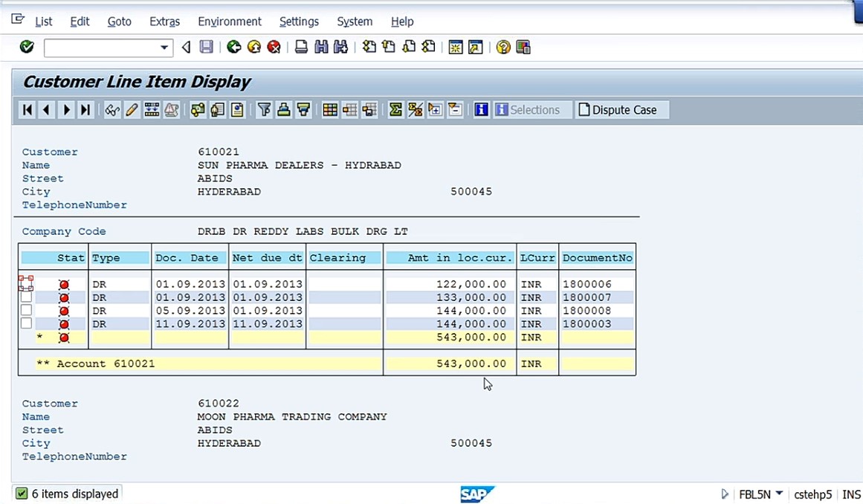Click the Clearing column header

click(x=345, y=257)
